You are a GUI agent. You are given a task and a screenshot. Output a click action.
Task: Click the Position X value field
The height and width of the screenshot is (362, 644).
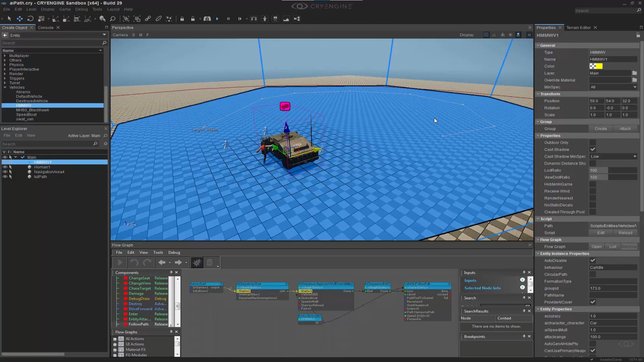coord(596,101)
